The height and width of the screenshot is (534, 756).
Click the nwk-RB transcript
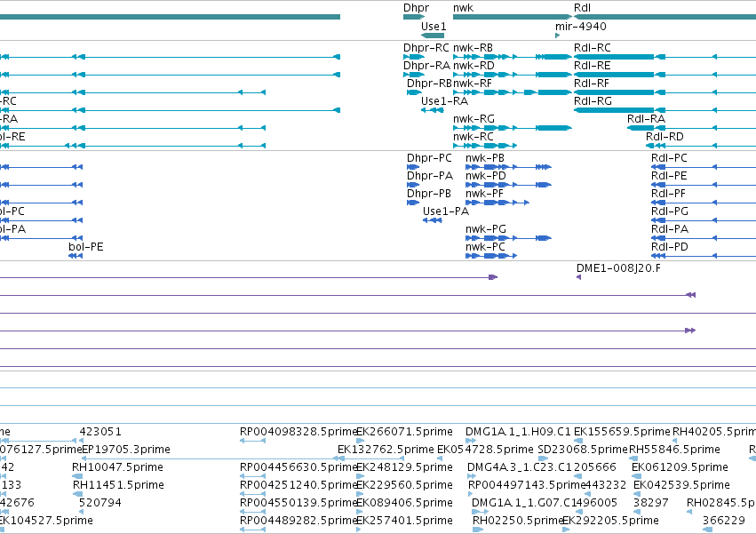512,57
